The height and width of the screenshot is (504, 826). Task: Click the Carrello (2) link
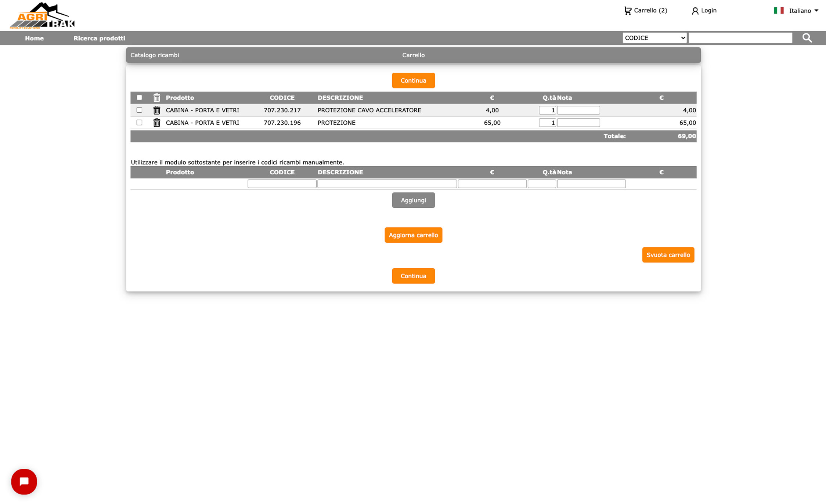(650, 11)
